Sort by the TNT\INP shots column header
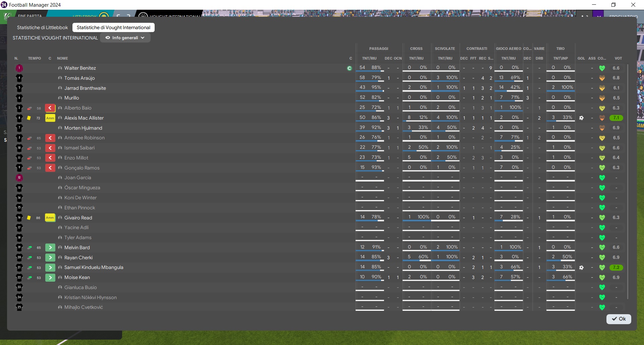This screenshot has height=345, width=644. (560, 58)
